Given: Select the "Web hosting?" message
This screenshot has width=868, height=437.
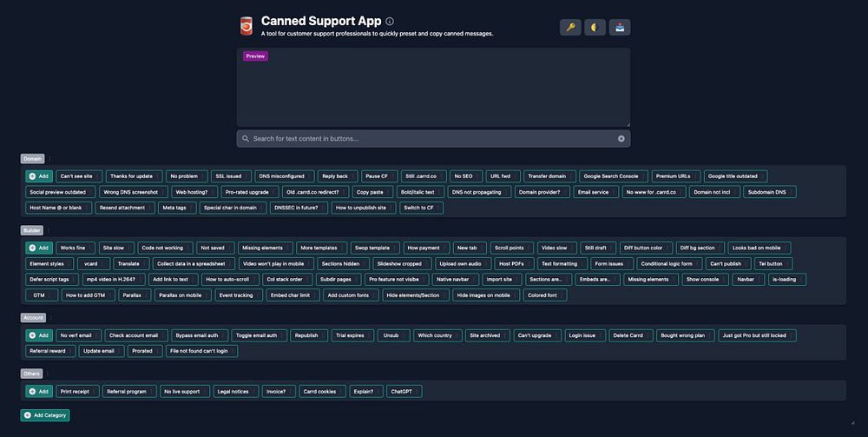Looking at the screenshot, I should (x=194, y=192).
